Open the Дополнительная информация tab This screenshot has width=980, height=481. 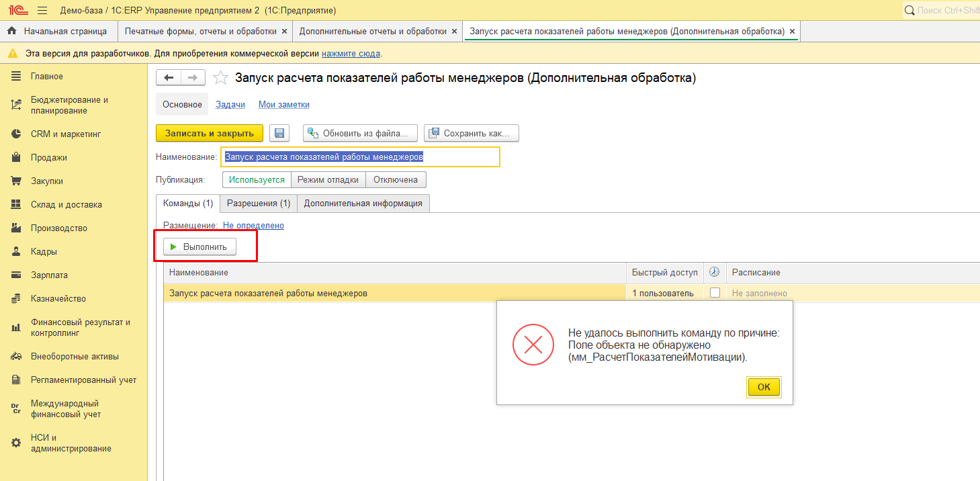click(363, 203)
